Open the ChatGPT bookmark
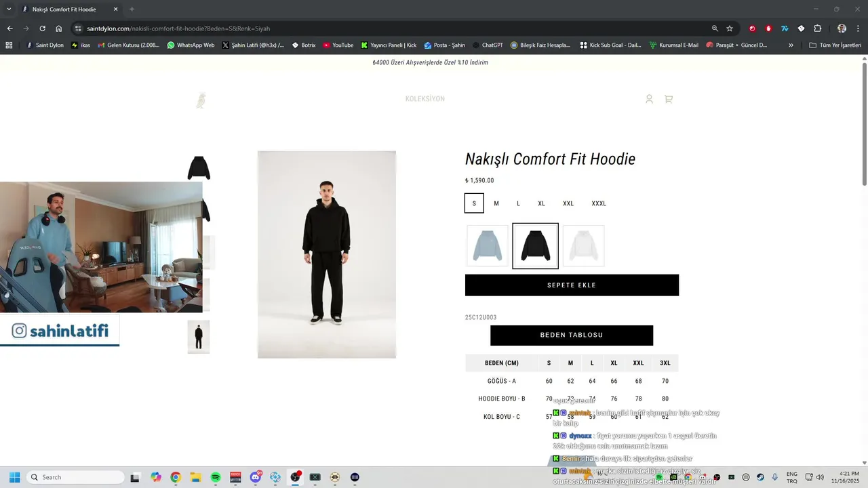The image size is (868, 488). (488, 45)
